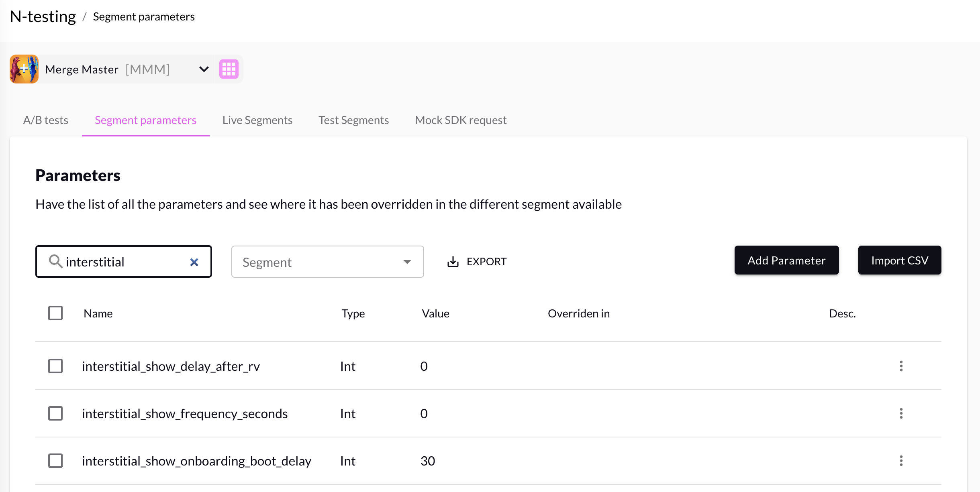Select the interstitial_show_delay_after_rv checkbox
Viewport: 980px width, 492px height.
(x=55, y=366)
